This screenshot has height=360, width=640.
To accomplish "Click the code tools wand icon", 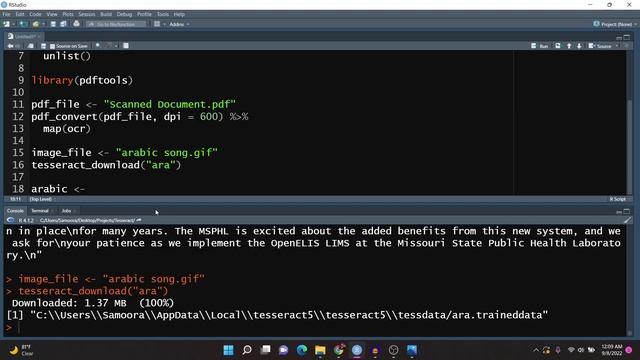I will click(x=109, y=46).
